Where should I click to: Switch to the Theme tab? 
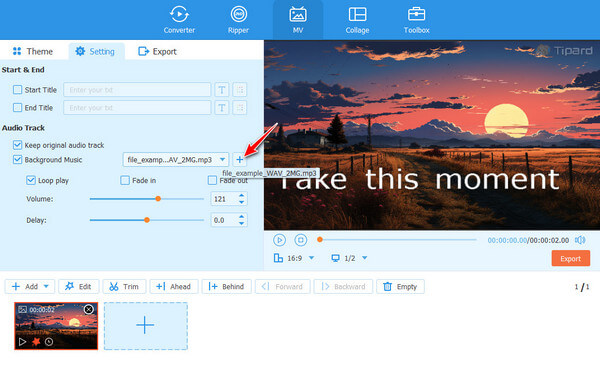point(33,51)
